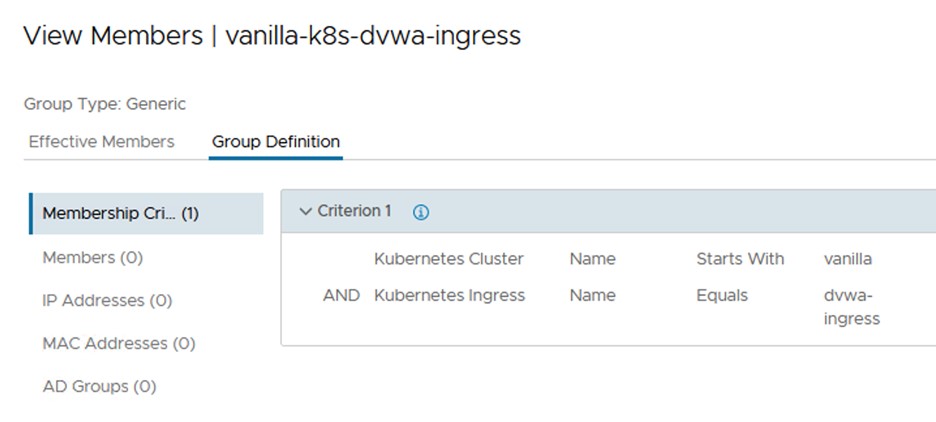Image resolution: width=936 pixels, height=422 pixels.
Task: Click the Kubernetes Ingress criterion type
Action: pyautogui.click(x=450, y=296)
